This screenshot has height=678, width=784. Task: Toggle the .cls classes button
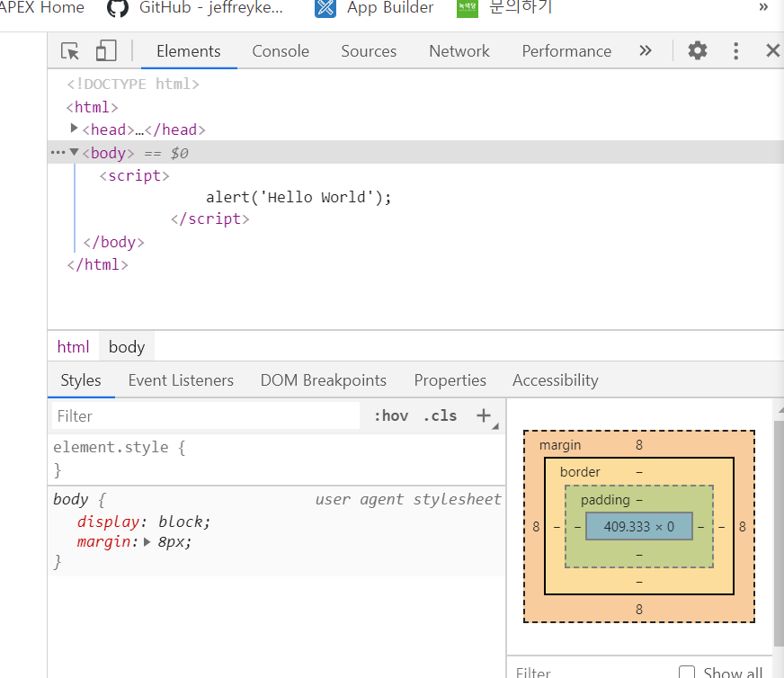[x=440, y=416]
